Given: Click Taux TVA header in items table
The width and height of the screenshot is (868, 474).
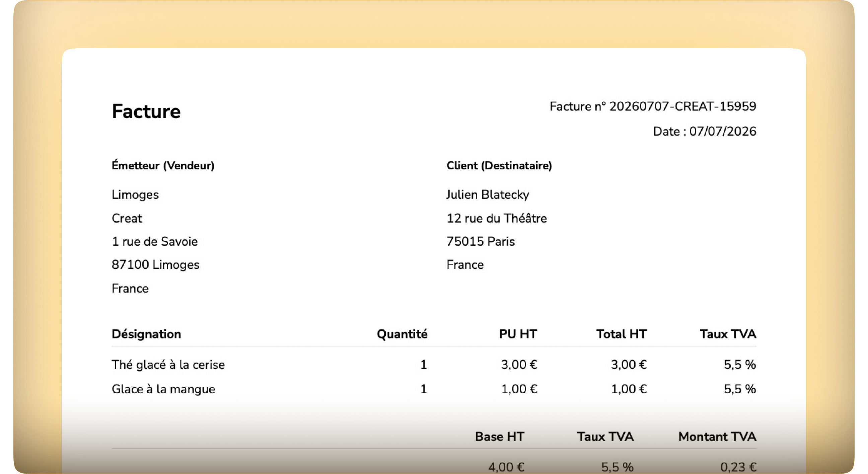Looking at the screenshot, I should point(728,334).
